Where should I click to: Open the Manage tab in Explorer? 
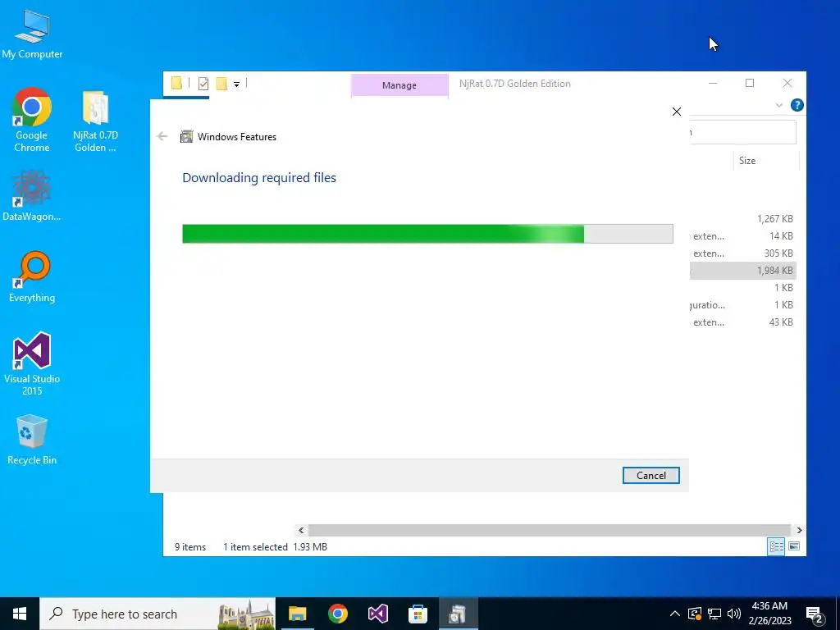tap(399, 85)
